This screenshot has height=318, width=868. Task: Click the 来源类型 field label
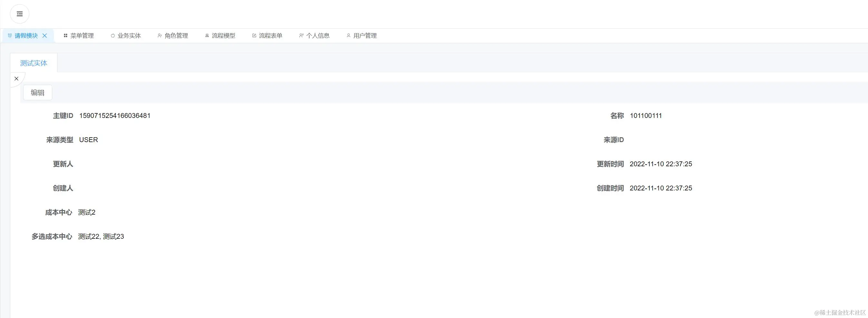(60, 140)
